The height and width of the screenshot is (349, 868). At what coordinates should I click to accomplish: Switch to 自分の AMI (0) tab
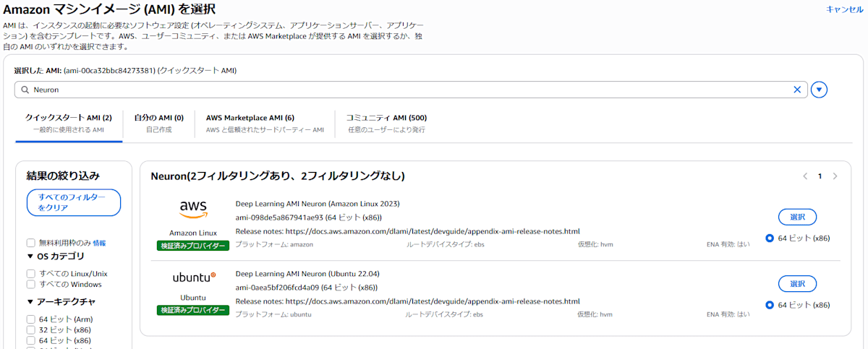[159, 123]
